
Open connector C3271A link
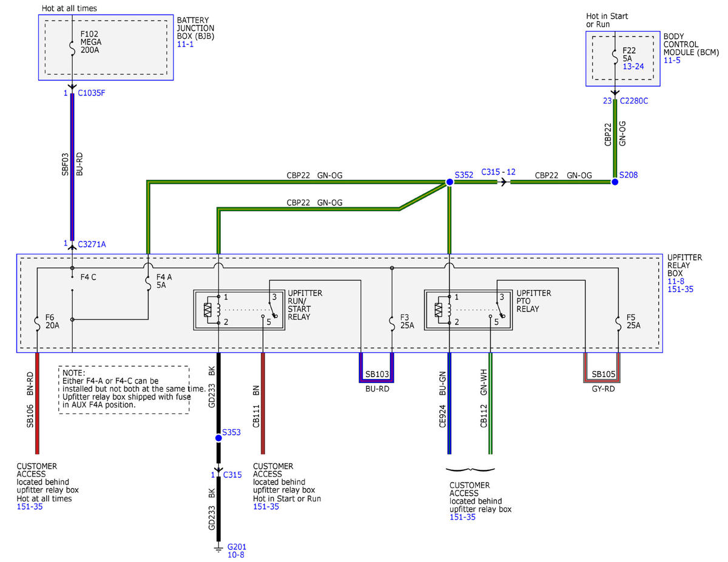pos(93,244)
